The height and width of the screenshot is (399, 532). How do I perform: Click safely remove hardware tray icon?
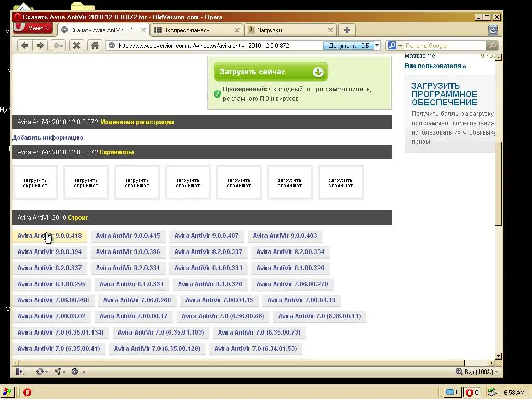point(492,392)
